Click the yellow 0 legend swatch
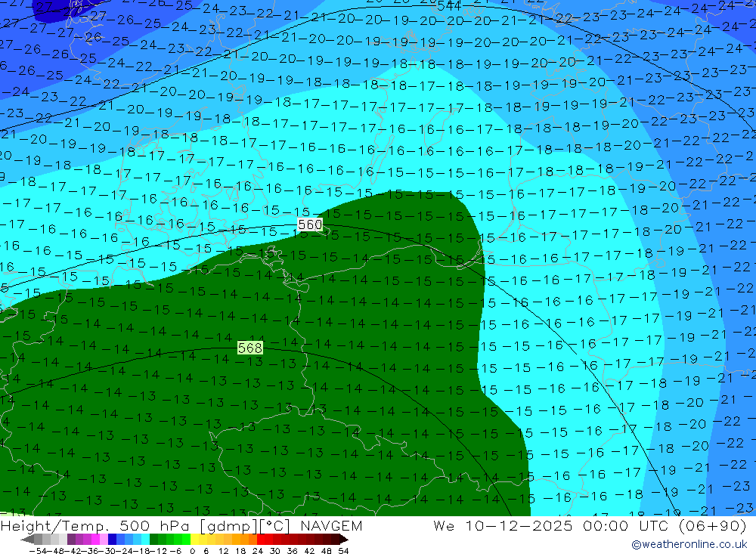Screen dimensions: 756x554 (194, 540)
